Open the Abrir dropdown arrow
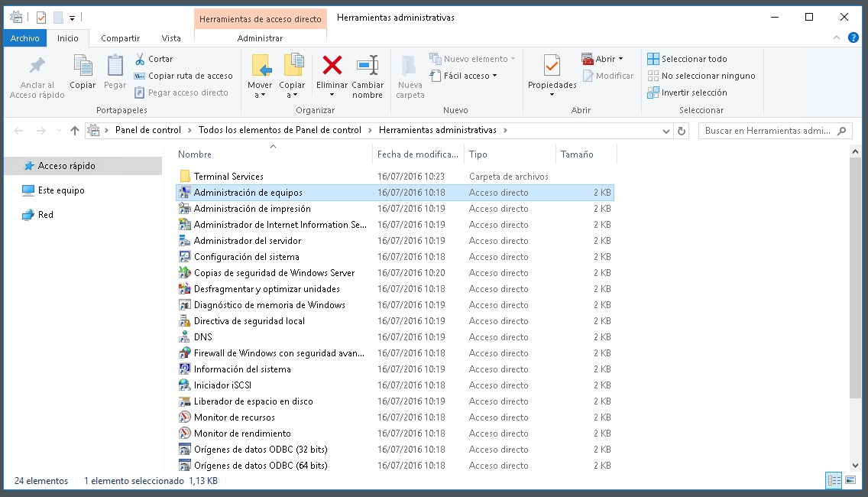The width and height of the screenshot is (868, 497). 620,59
